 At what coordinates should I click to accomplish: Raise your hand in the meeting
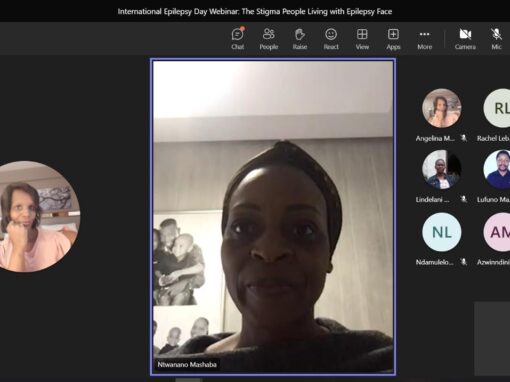300,39
